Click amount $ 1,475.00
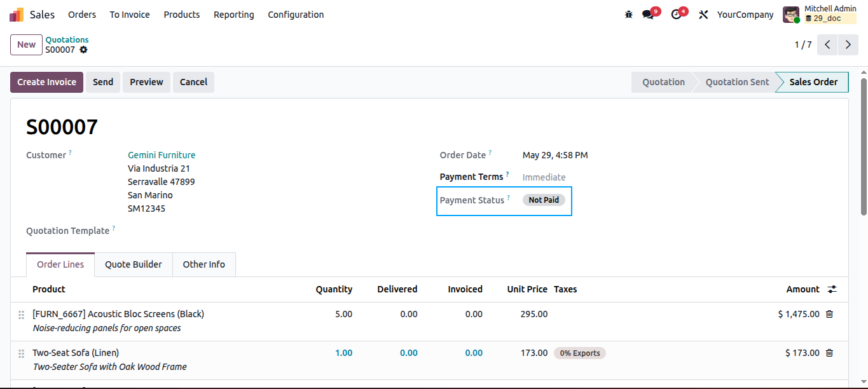 (799, 314)
